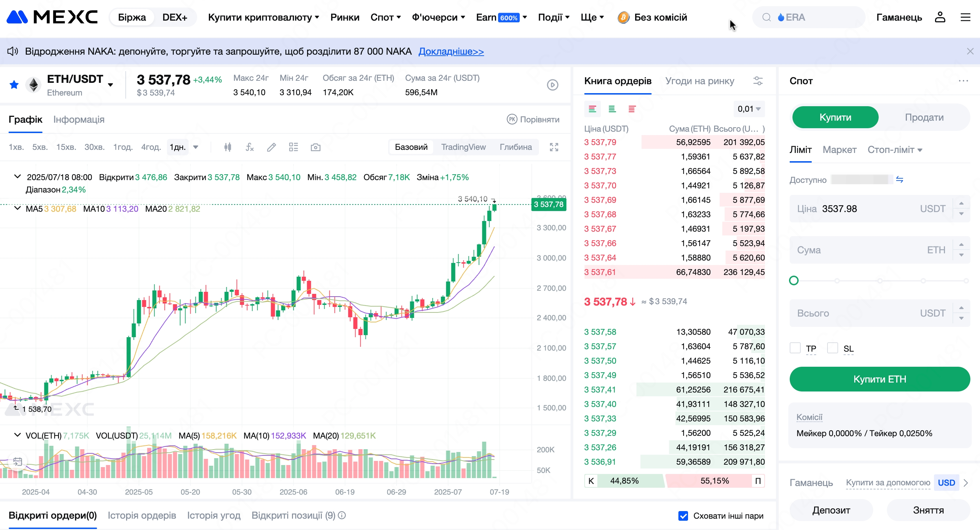Click the transfer arrows next to Доступно

tap(900, 179)
